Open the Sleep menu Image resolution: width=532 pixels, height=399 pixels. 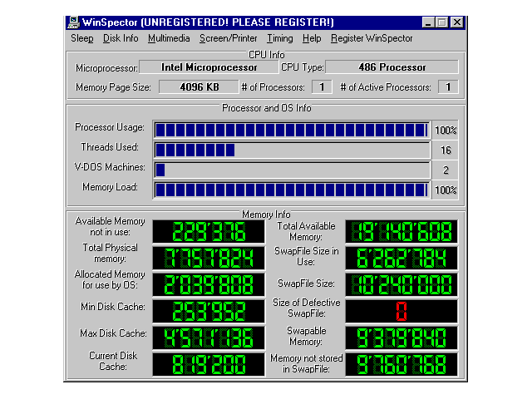(81, 38)
